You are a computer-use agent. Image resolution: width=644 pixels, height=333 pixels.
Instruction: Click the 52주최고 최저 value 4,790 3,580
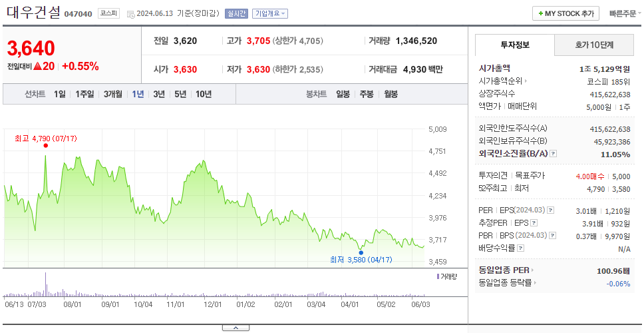pos(609,189)
